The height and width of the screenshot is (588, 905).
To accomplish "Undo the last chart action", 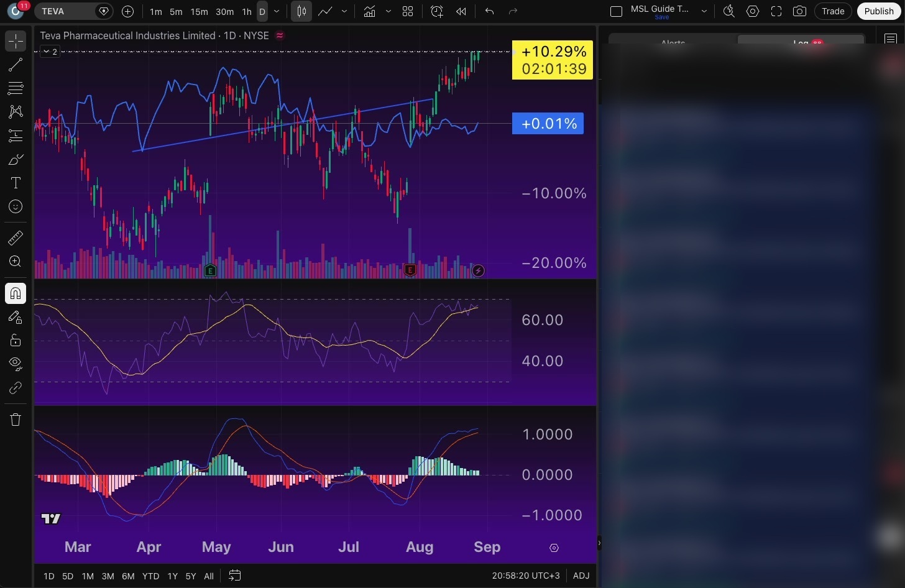I will point(490,11).
